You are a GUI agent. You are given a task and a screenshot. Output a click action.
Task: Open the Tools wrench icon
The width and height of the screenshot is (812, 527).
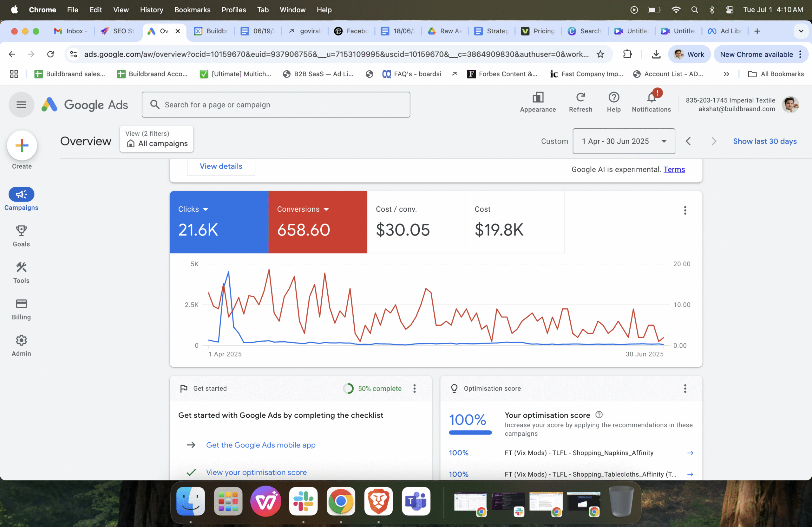click(21, 267)
